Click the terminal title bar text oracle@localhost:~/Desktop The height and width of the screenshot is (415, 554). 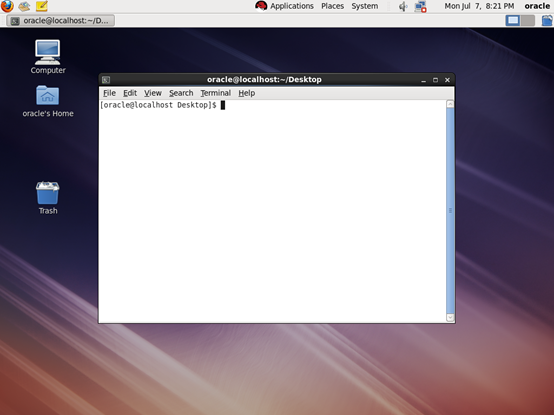point(264,79)
